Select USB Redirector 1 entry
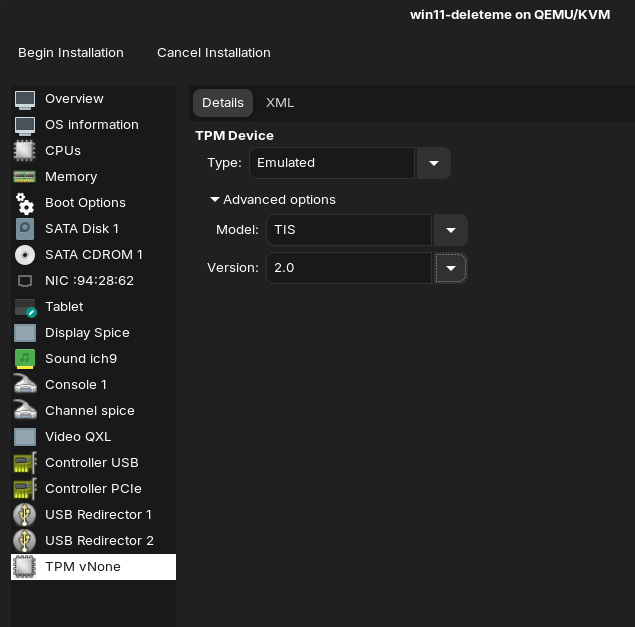Image resolution: width=635 pixels, height=627 pixels. tap(94, 515)
